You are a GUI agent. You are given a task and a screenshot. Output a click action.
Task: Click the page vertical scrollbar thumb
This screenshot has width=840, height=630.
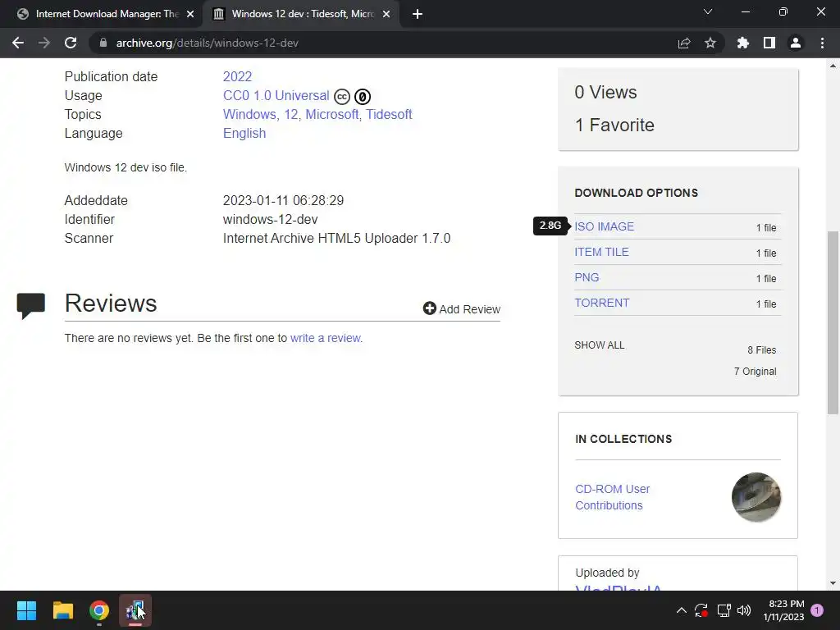pyautogui.click(x=833, y=322)
